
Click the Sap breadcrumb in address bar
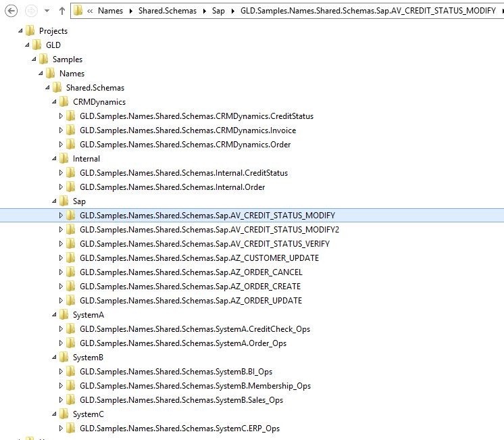click(x=218, y=11)
